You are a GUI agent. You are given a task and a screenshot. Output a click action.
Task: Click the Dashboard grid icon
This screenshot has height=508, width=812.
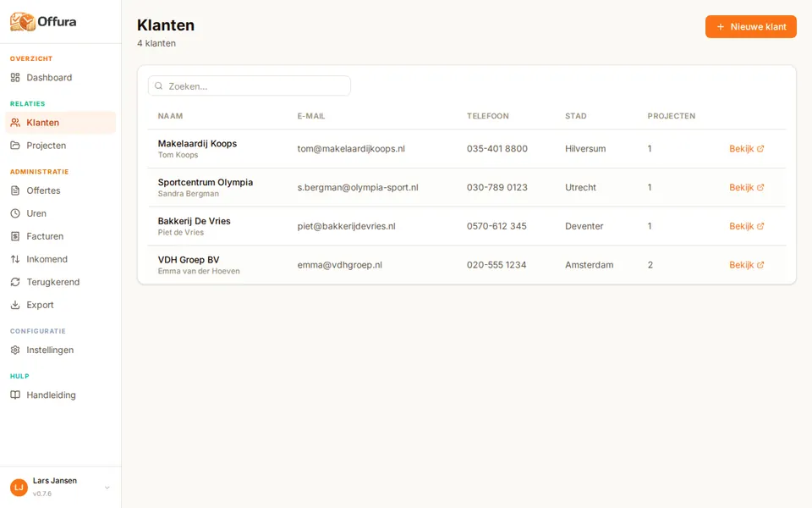pos(15,77)
